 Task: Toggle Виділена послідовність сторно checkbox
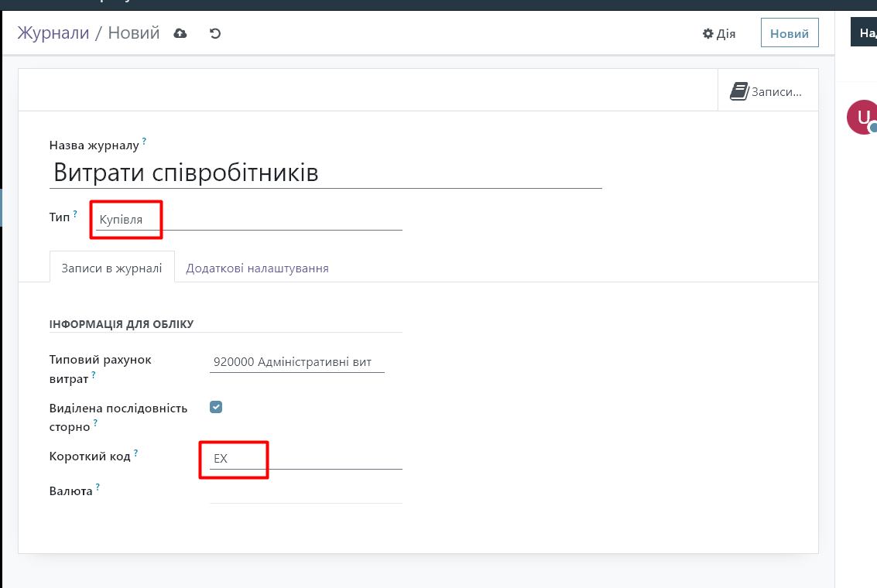click(216, 407)
